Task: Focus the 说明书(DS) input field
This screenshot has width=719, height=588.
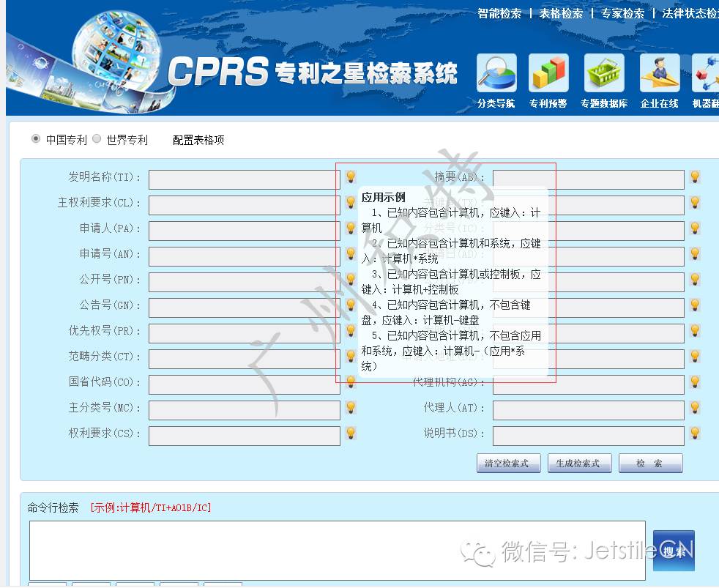Action: [589, 436]
